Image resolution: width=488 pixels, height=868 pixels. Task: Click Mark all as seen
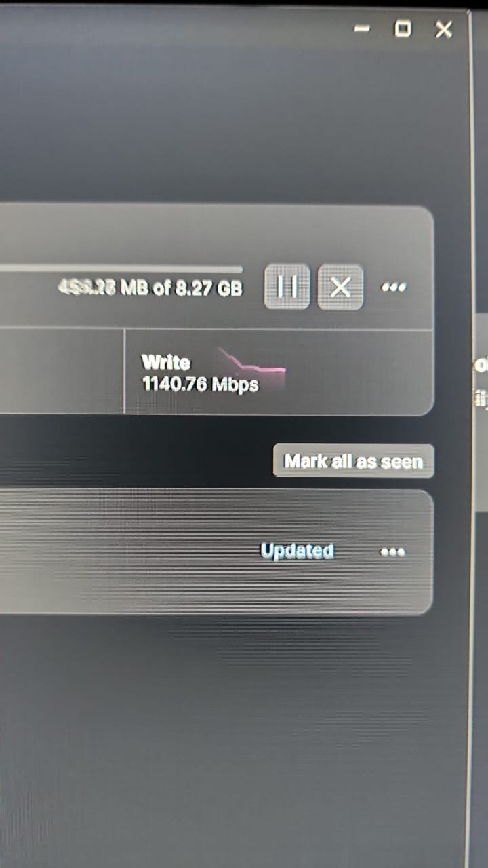353,461
